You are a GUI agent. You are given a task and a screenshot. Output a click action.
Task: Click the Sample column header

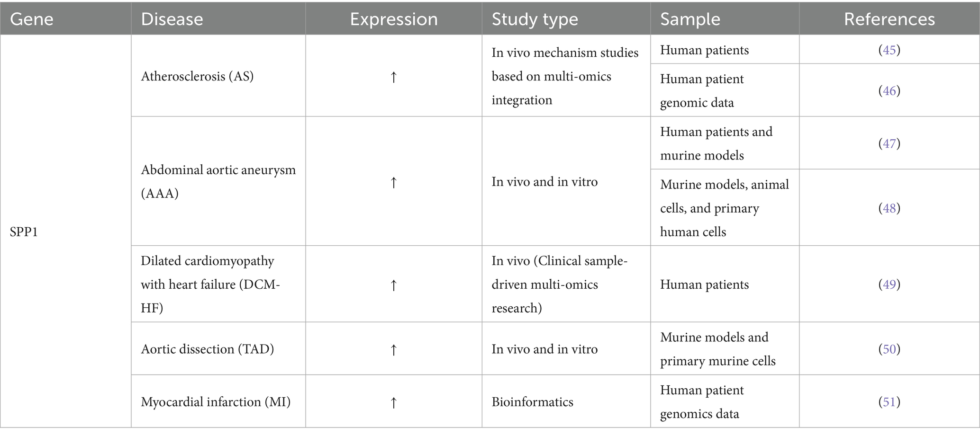[x=690, y=19]
